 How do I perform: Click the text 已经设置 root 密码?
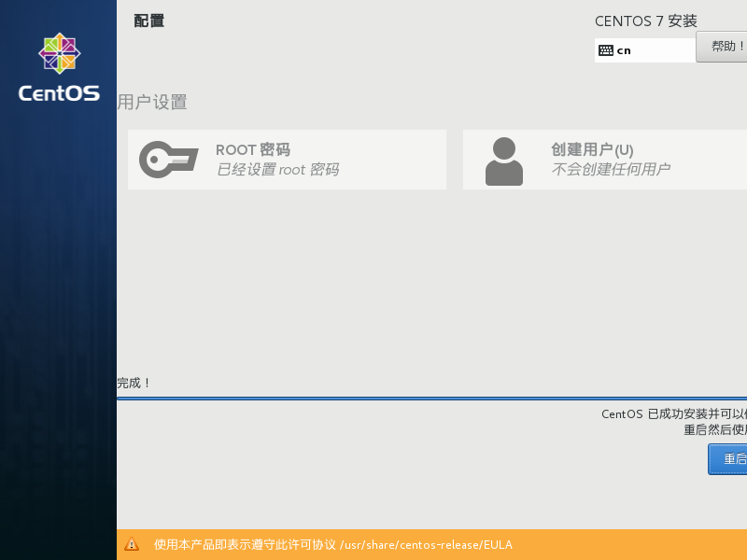(277, 169)
